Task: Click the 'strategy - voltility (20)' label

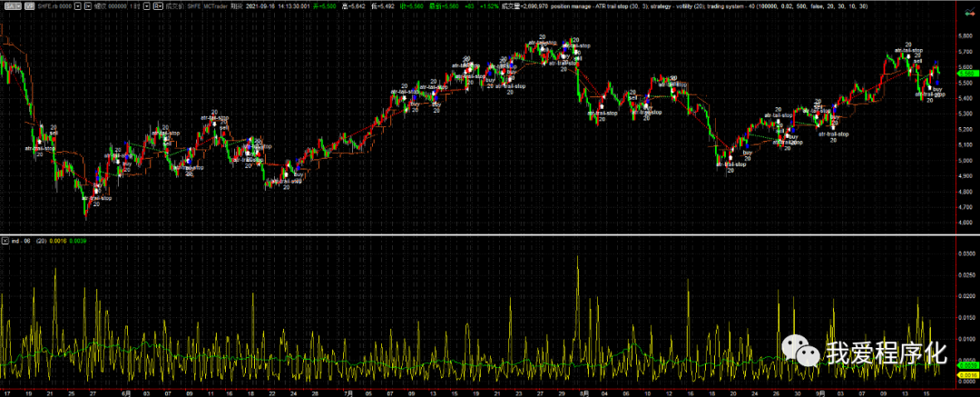Action: click(678, 5)
